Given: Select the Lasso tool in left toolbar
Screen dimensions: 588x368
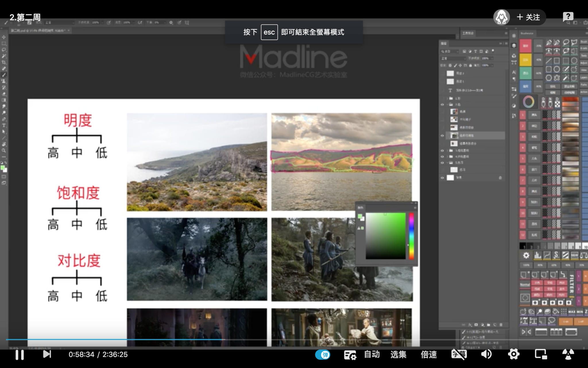Looking at the screenshot, I should pyautogui.click(x=4, y=50).
